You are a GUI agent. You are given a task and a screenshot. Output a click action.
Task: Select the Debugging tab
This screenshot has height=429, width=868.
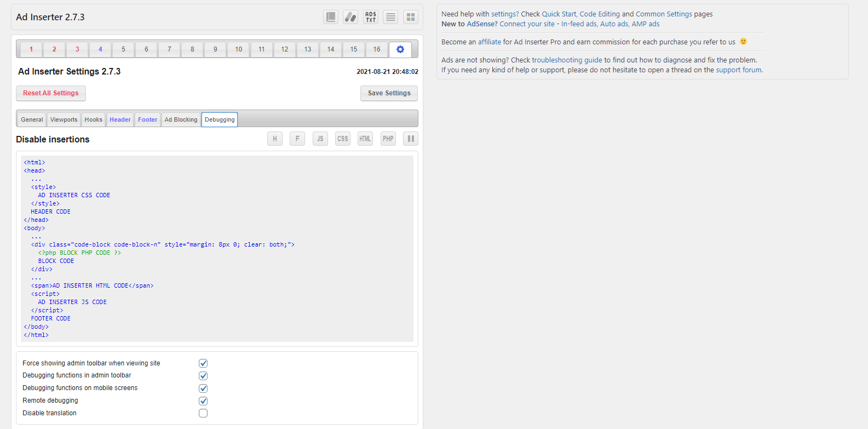[220, 119]
